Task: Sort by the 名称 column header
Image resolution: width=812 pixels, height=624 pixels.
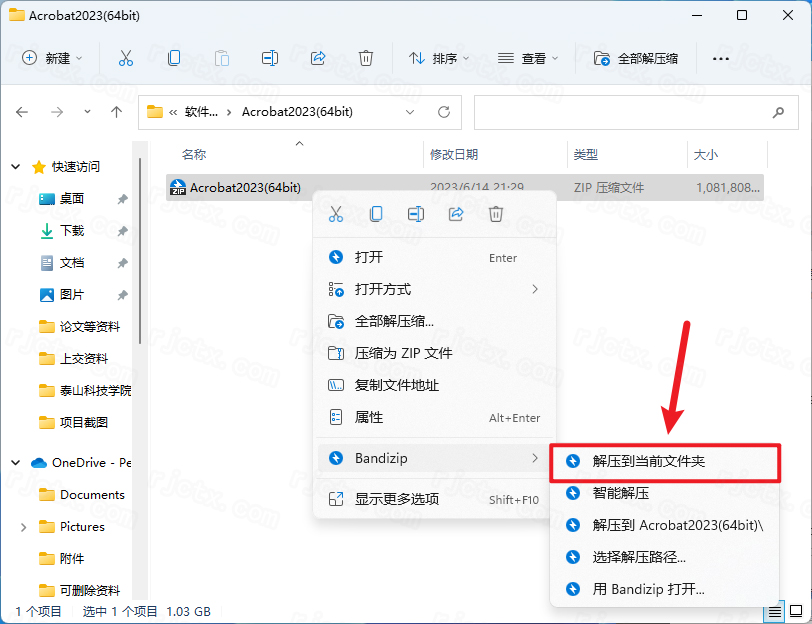Action: (x=194, y=154)
